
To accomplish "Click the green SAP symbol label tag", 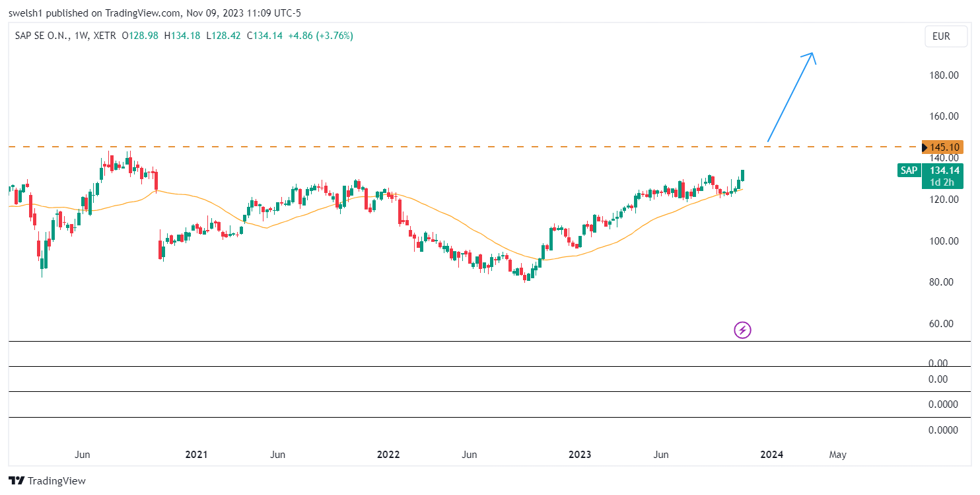I will click(x=909, y=171).
